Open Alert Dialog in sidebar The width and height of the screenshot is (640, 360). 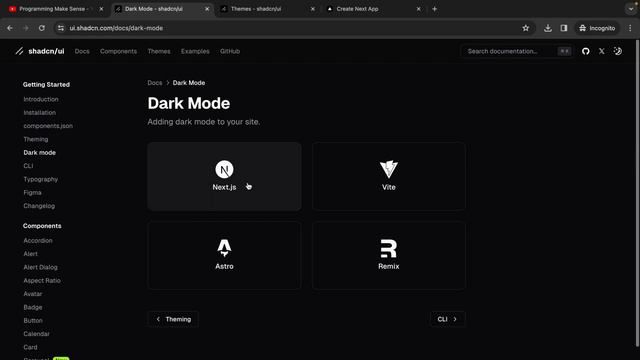[40, 267]
